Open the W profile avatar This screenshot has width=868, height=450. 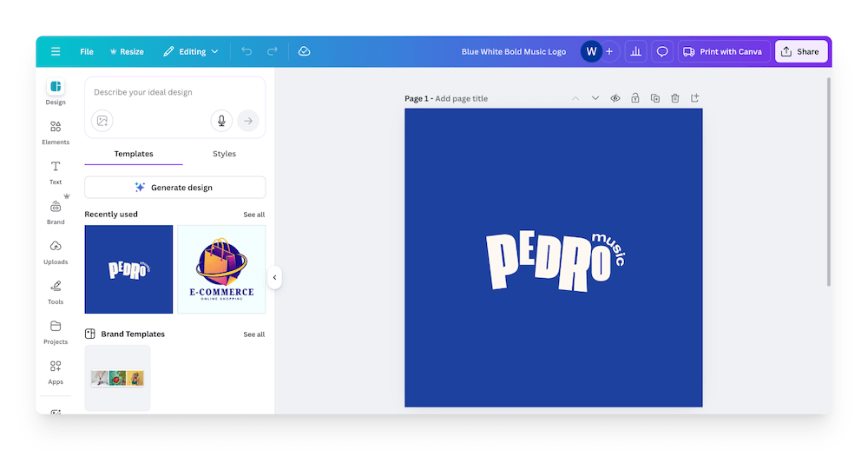(x=591, y=51)
